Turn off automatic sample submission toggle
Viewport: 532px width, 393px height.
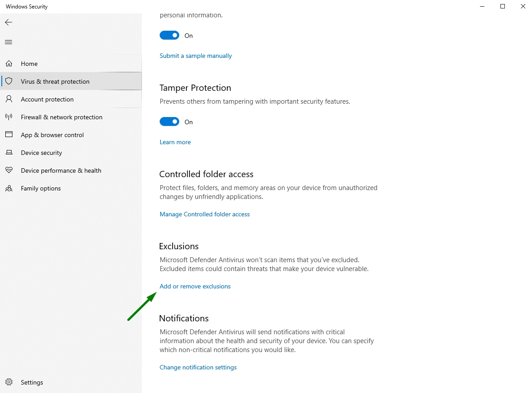169,35
